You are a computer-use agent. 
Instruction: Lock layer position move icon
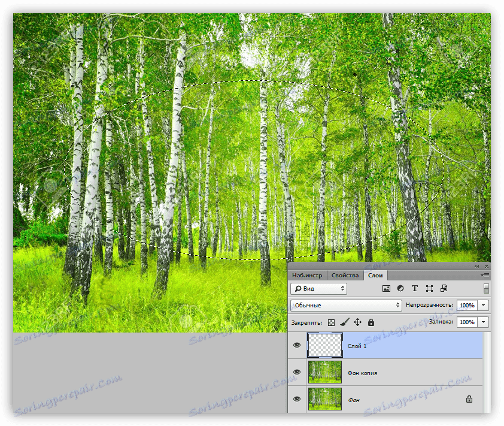pos(358,322)
